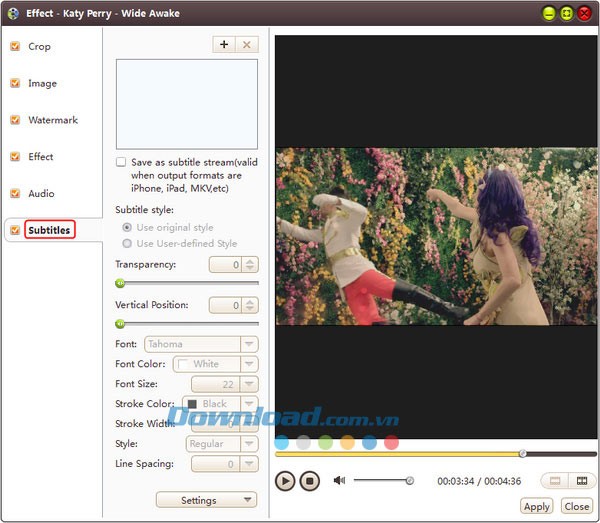This screenshot has height=523, width=600.
Task: Open the Line Spacing dropdown
Action: [x=225, y=464]
